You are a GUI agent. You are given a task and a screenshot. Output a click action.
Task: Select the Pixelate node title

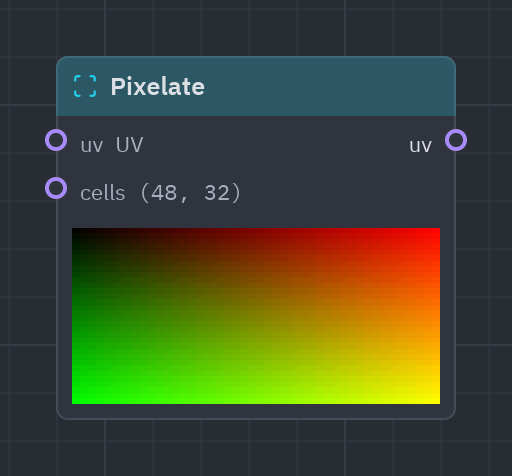(x=158, y=87)
